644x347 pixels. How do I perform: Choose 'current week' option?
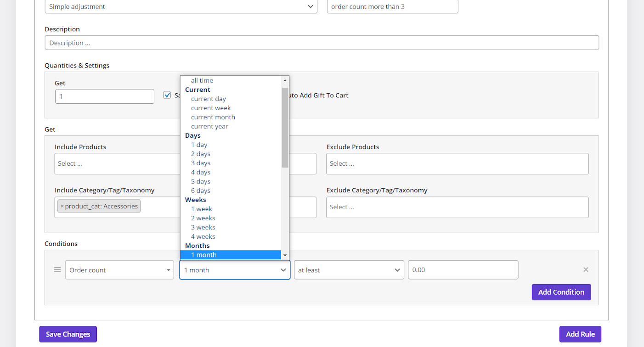tap(211, 108)
